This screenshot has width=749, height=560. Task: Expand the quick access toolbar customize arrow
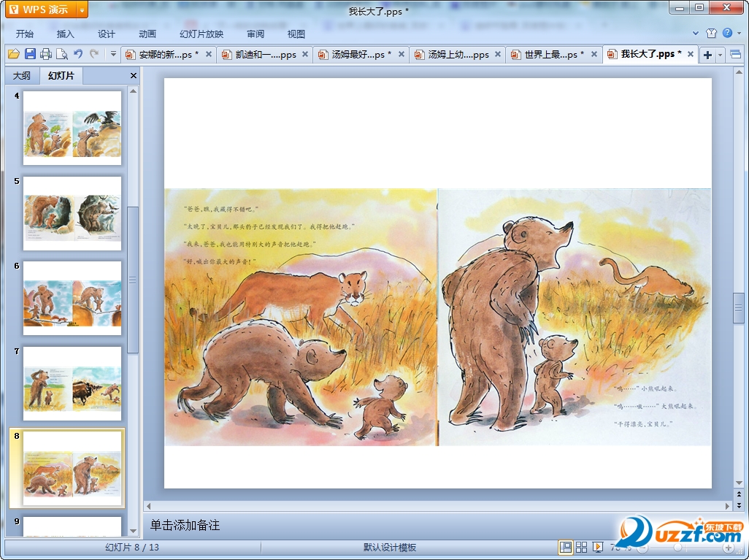[x=113, y=54]
